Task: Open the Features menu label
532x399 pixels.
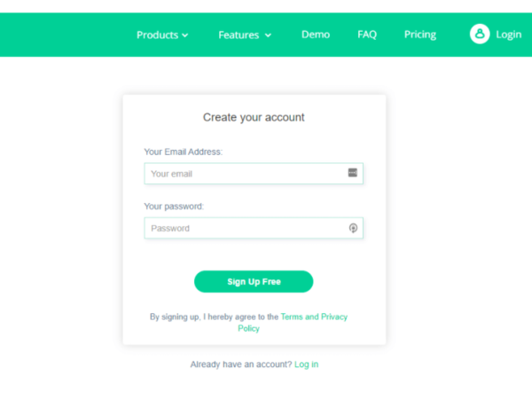Action: pos(239,35)
